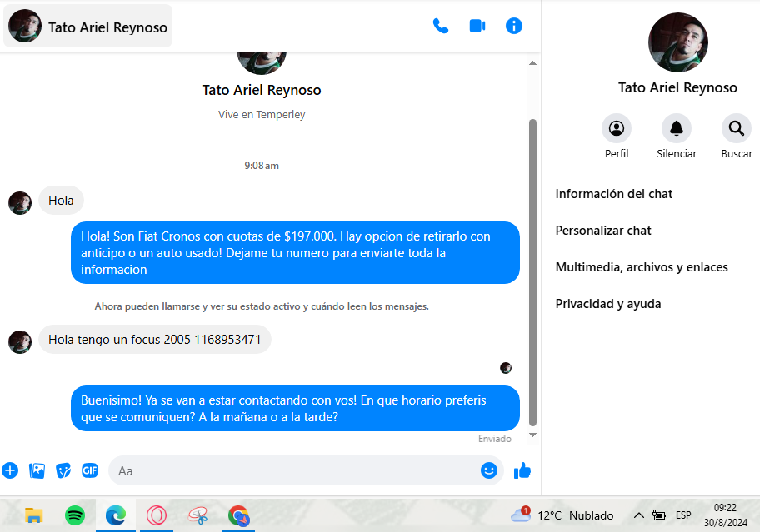Open Privacidad y ayuda section
This screenshot has width=760, height=532.
click(x=608, y=304)
